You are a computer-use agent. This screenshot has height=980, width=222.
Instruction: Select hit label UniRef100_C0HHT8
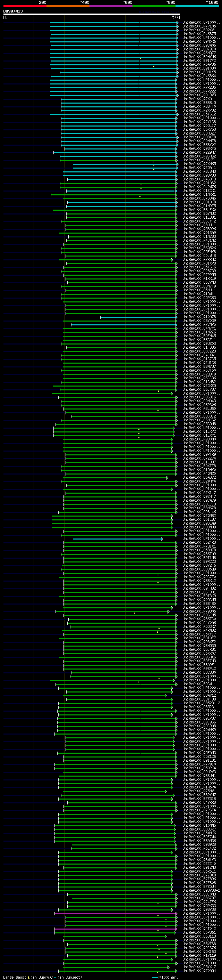point(199,141)
